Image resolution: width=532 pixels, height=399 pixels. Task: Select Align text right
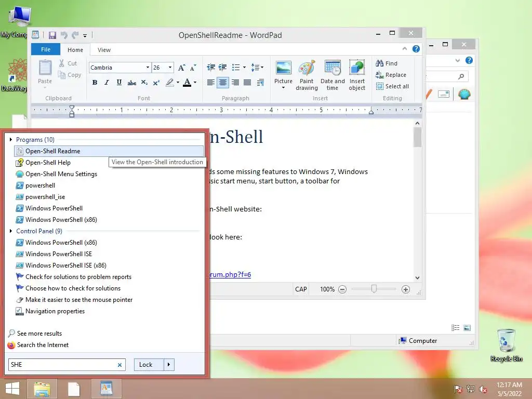pyautogui.click(x=235, y=83)
